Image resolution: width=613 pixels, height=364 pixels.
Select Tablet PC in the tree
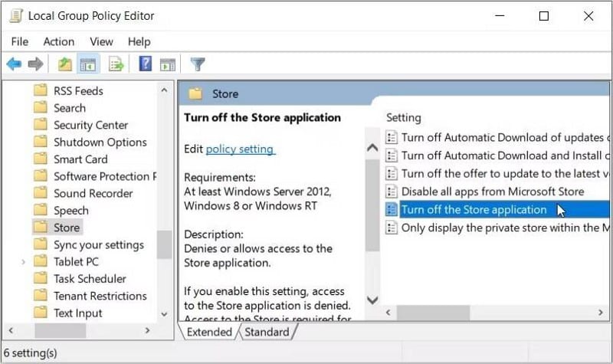pos(76,261)
